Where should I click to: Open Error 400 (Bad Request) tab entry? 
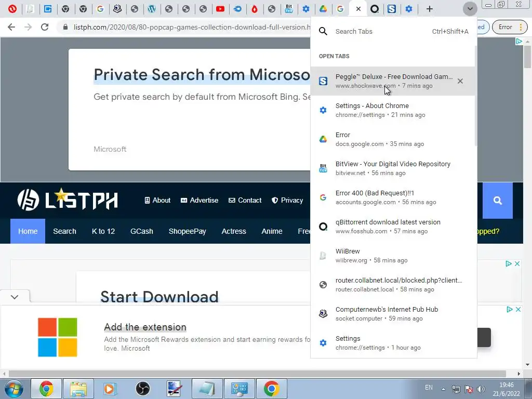[393, 197]
